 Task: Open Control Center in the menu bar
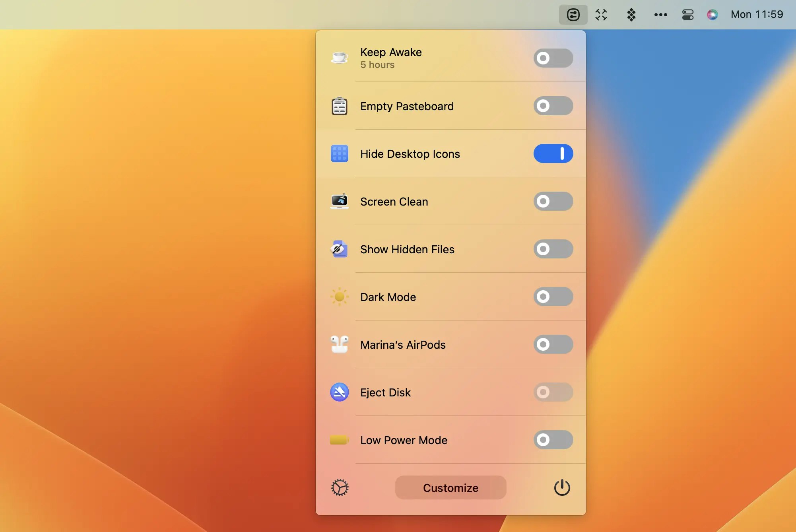pyautogui.click(x=687, y=15)
